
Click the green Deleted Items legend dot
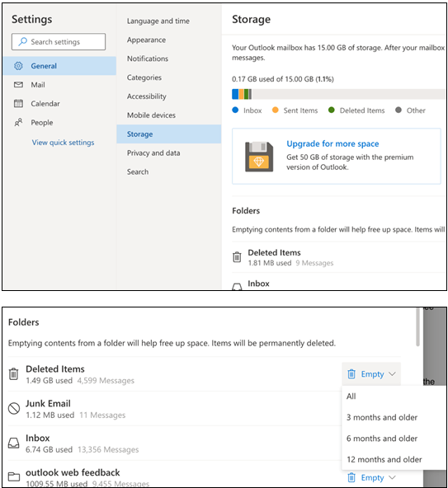pyautogui.click(x=332, y=110)
